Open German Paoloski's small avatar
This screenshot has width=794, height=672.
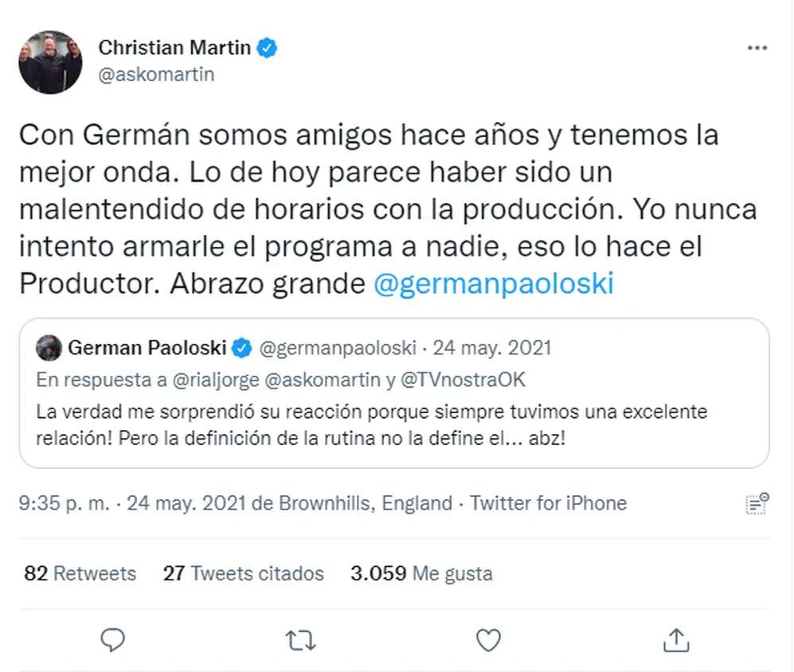click(x=49, y=348)
